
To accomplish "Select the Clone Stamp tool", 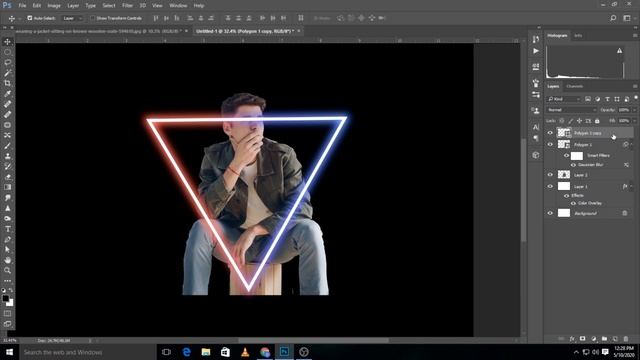I will 7,156.
